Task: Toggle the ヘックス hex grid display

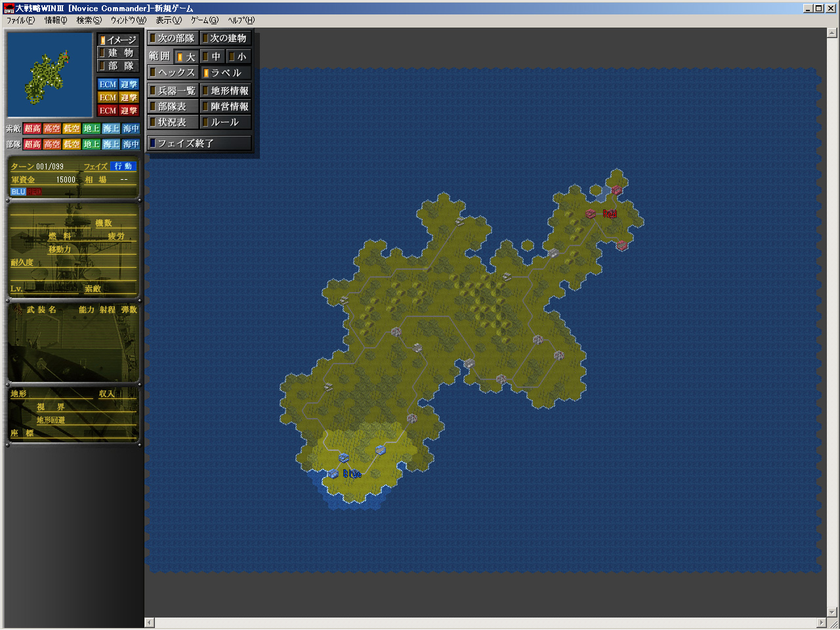Action: tap(173, 73)
